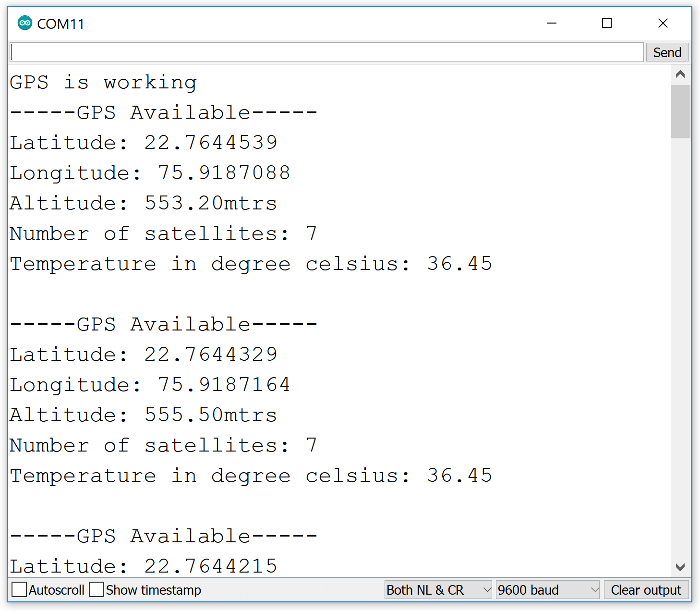Click the vertical scrollbar thumb
The height and width of the screenshot is (611, 700).
coord(680,111)
